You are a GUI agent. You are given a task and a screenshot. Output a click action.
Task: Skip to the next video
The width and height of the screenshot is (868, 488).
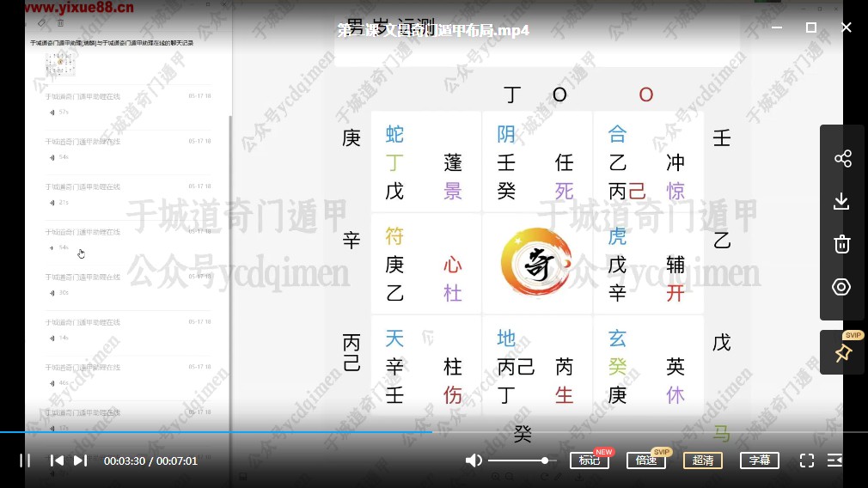point(80,461)
